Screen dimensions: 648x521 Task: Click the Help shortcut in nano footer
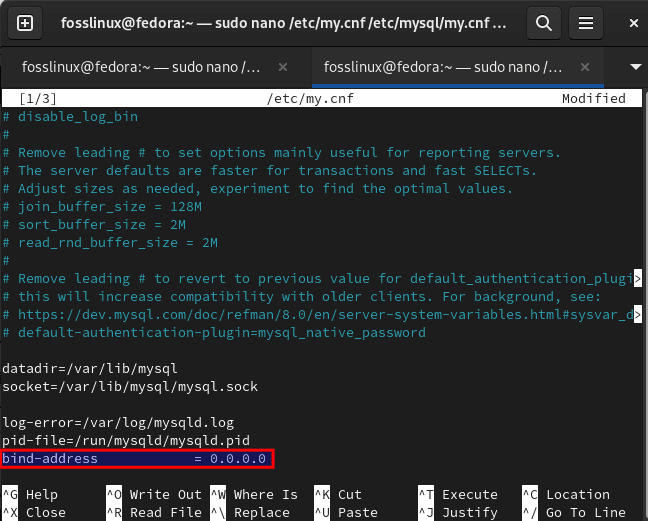[x=31, y=495]
